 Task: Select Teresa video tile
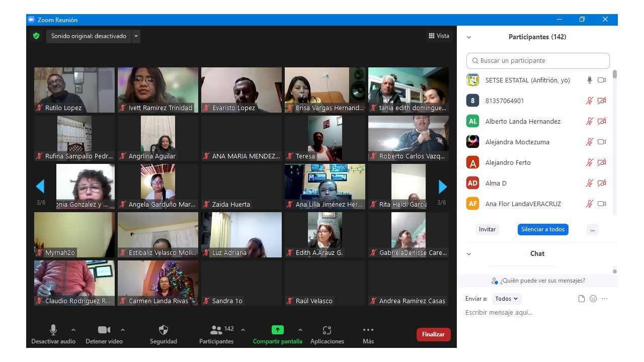(x=325, y=138)
